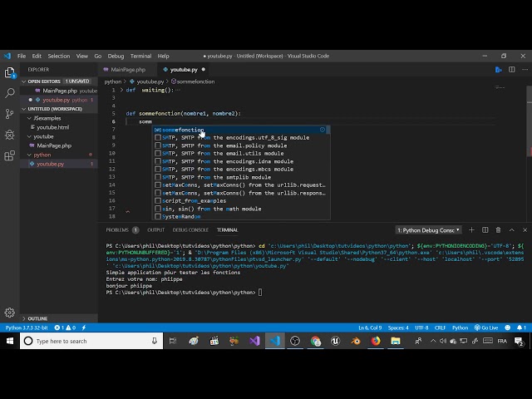
Task: Select SystemRandom suggestion
Action: [x=241, y=216]
